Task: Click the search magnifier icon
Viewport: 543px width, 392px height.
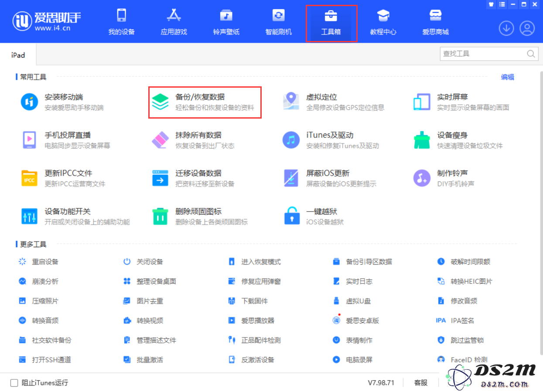Action: [x=531, y=54]
